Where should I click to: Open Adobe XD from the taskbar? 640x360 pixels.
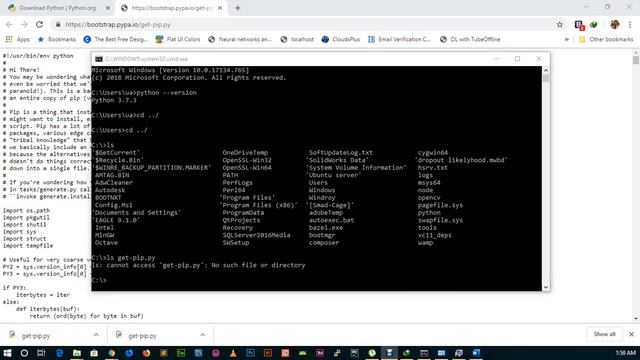tap(320, 353)
